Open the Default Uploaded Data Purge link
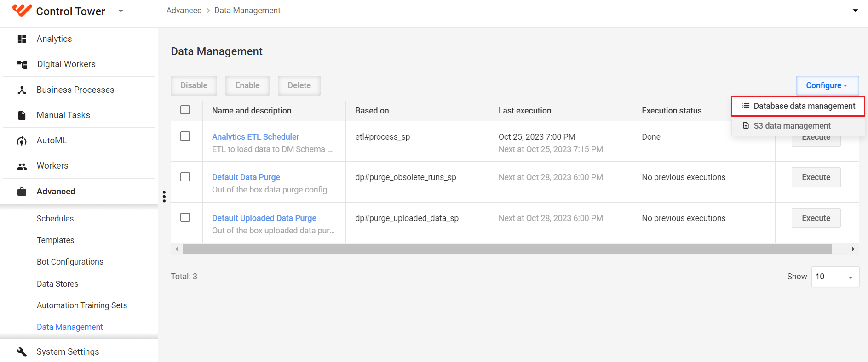The width and height of the screenshot is (868, 362). (264, 218)
